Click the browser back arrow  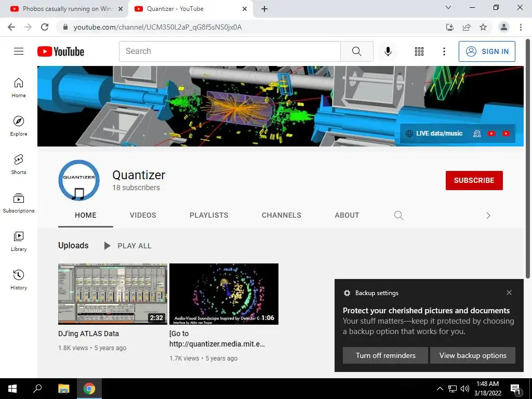pos(11,27)
